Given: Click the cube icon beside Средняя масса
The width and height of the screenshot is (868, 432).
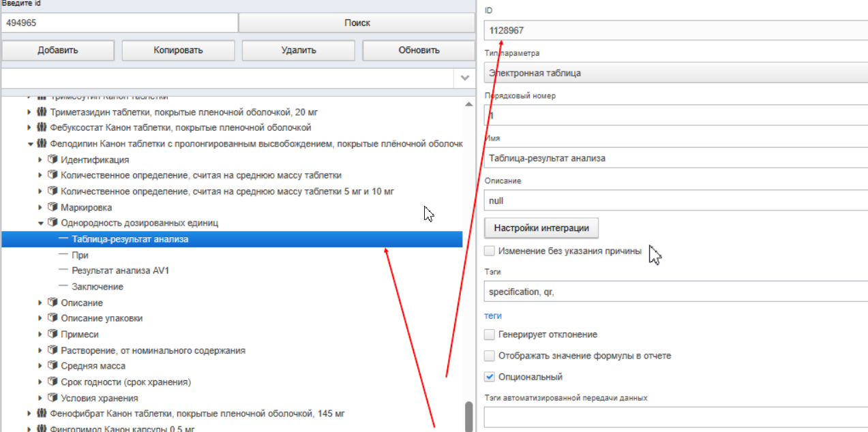Looking at the screenshot, I should point(52,366).
